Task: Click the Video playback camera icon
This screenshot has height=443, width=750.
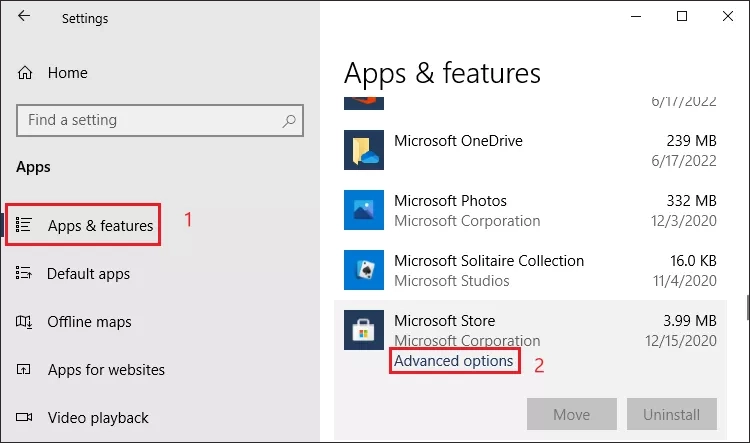Action: [x=24, y=417]
